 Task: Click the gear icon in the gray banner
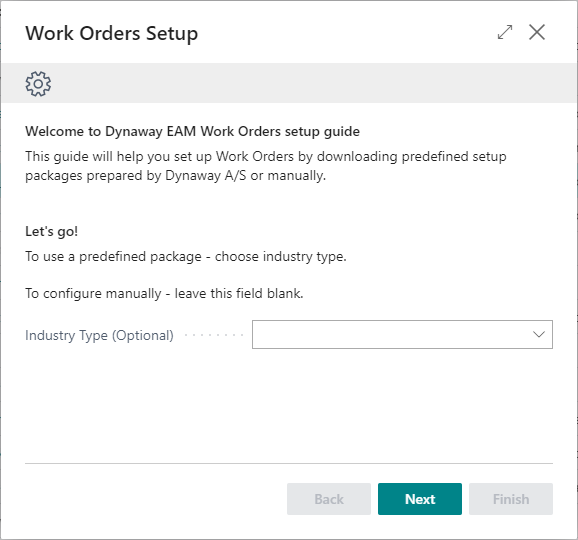(x=38, y=84)
